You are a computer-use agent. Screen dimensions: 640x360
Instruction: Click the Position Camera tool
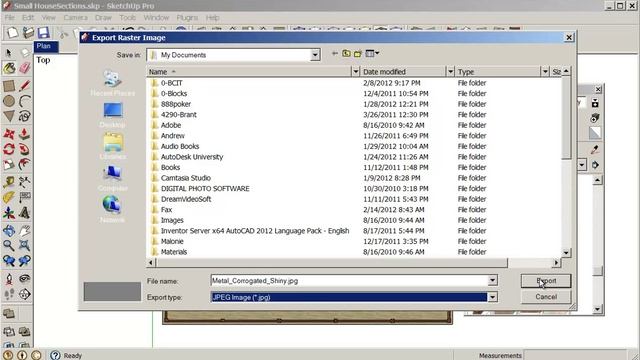pyautogui.click(x=9, y=279)
